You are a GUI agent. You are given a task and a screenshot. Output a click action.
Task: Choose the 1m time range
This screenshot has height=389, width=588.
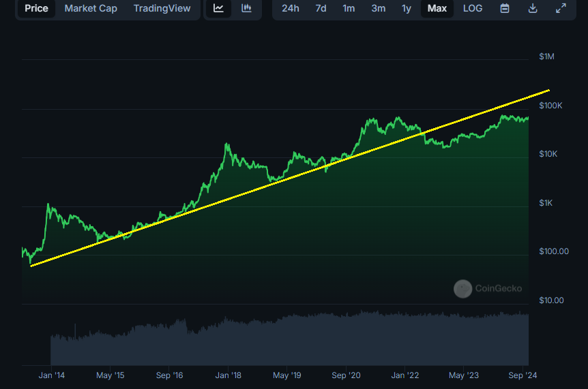[x=349, y=8]
